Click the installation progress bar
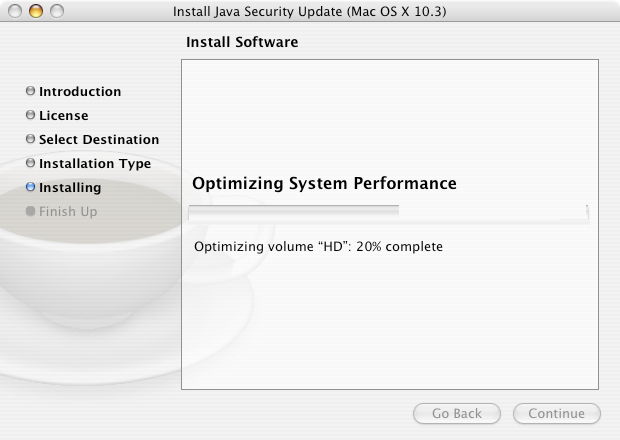Viewport: 620px width, 440px height. click(388, 211)
